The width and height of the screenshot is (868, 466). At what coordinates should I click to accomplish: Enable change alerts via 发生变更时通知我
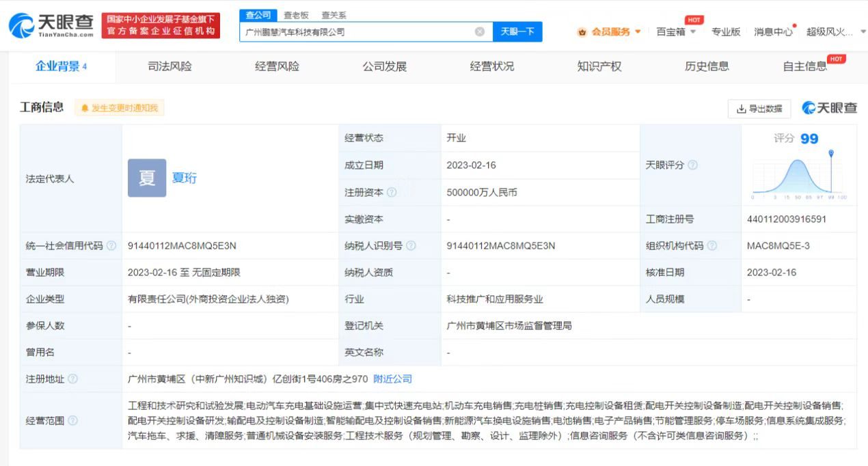tap(122, 108)
